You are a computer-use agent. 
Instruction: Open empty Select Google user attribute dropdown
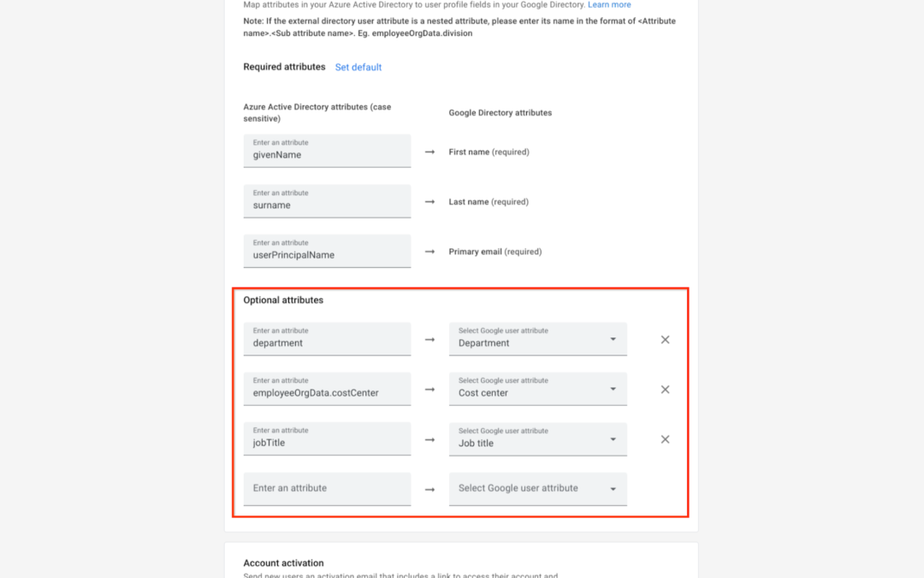pyautogui.click(x=537, y=489)
